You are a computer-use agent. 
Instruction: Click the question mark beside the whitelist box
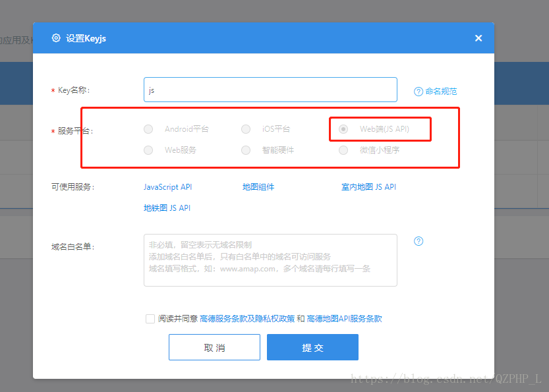(419, 241)
